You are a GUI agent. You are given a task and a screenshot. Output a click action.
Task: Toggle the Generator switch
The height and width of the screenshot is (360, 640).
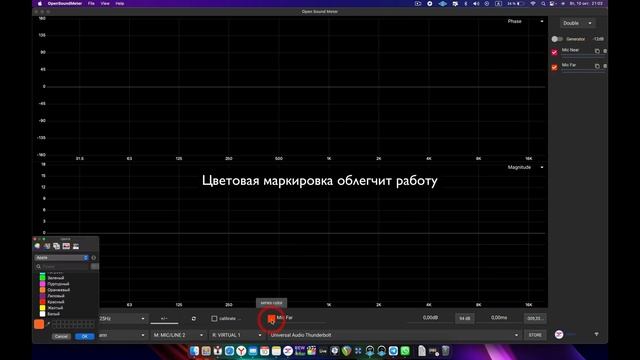point(557,39)
